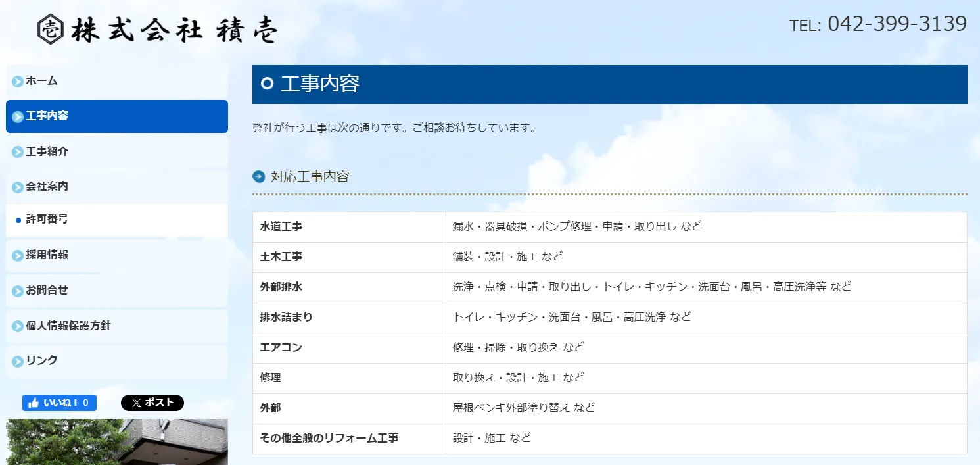Image resolution: width=980 pixels, height=465 pixels.
Task: Click the arrow icon beside リンク
Action: [18, 361]
